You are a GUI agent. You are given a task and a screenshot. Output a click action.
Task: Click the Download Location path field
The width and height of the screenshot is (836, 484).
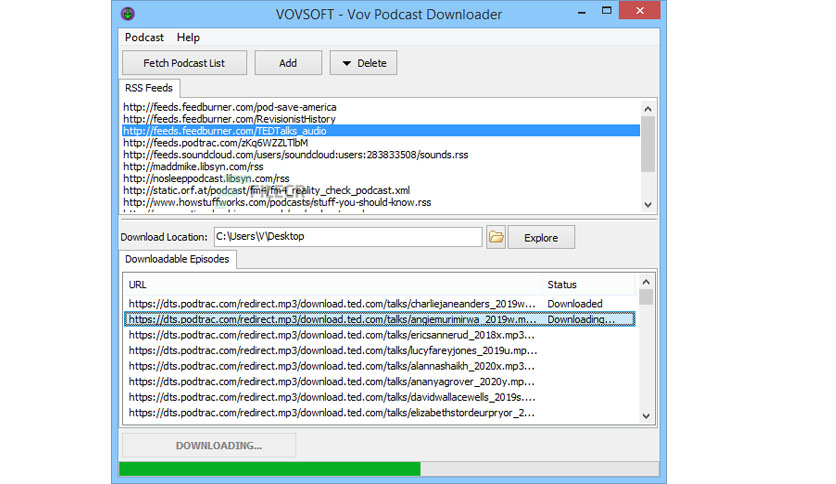click(348, 237)
